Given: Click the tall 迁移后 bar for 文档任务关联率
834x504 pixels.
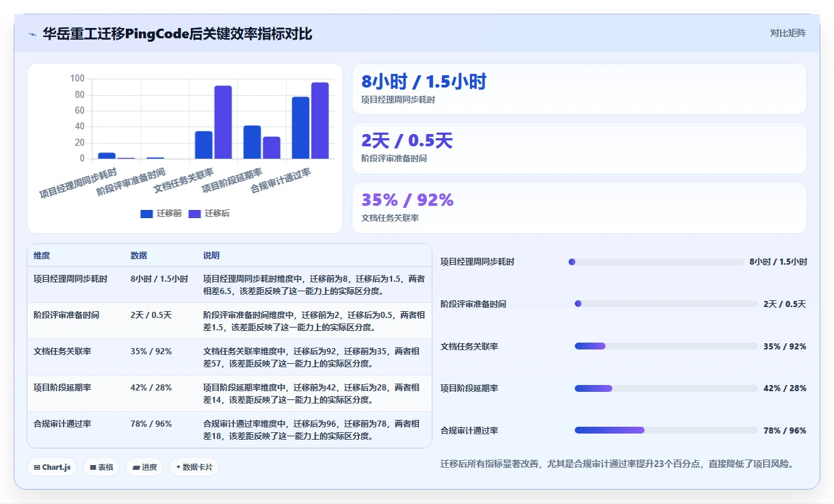Looking at the screenshot, I should [x=223, y=122].
